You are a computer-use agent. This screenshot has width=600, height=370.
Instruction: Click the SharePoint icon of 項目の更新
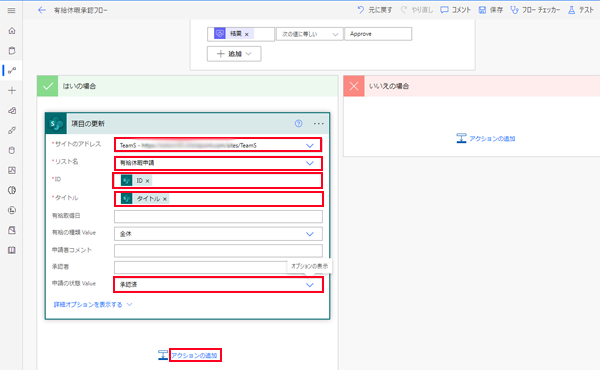(56, 124)
